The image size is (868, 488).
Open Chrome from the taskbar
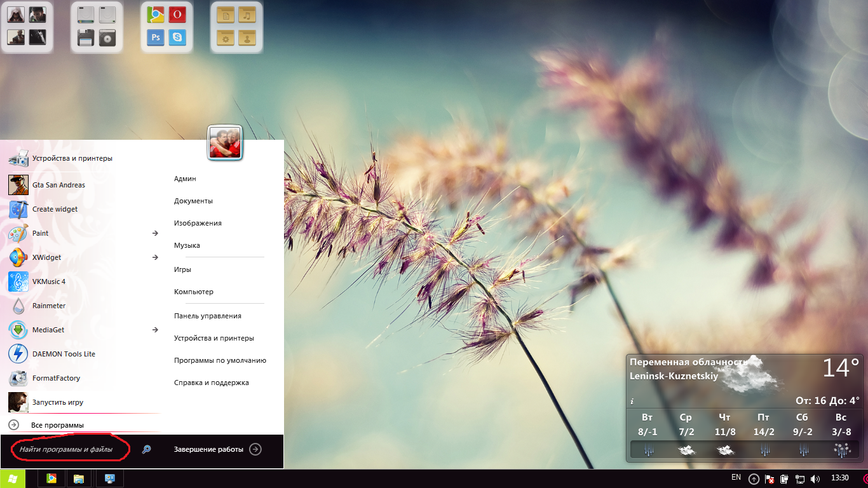pos(51,478)
